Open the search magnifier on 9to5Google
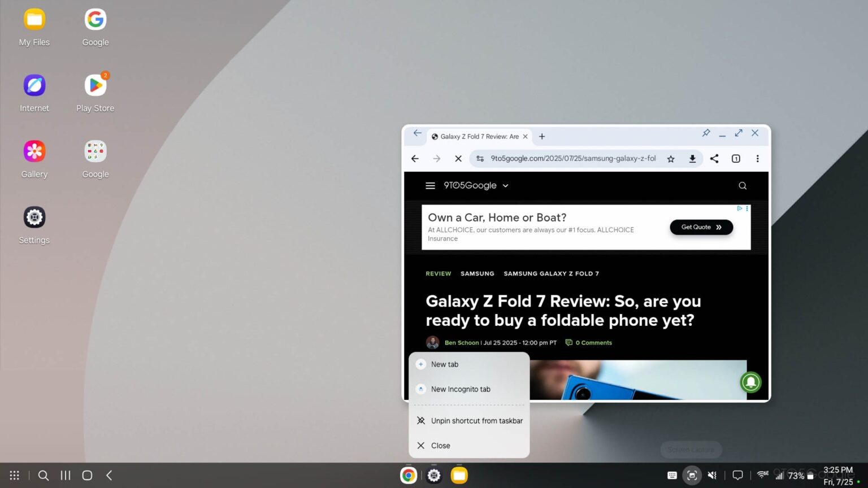Image resolution: width=868 pixels, height=488 pixels. pos(742,185)
